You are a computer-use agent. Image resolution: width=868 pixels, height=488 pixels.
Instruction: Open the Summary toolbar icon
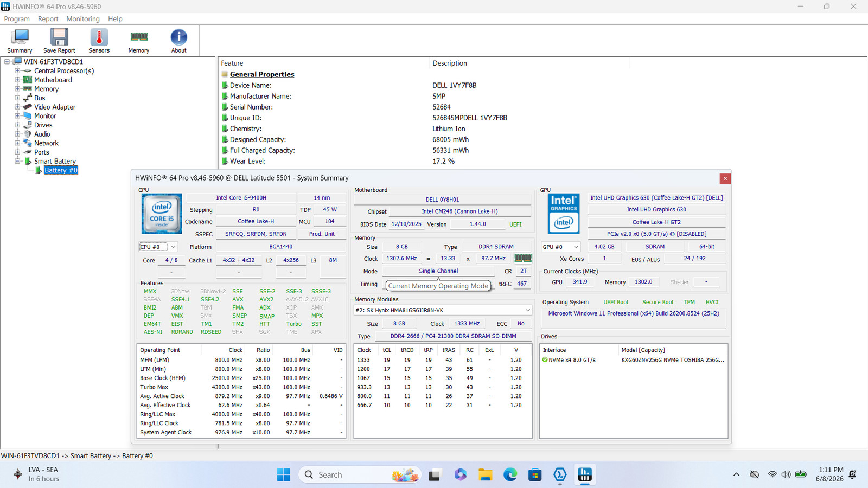pyautogui.click(x=20, y=41)
